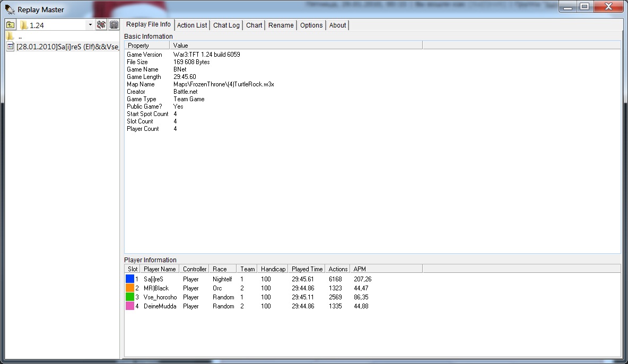Open the About tab

[x=337, y=25]
